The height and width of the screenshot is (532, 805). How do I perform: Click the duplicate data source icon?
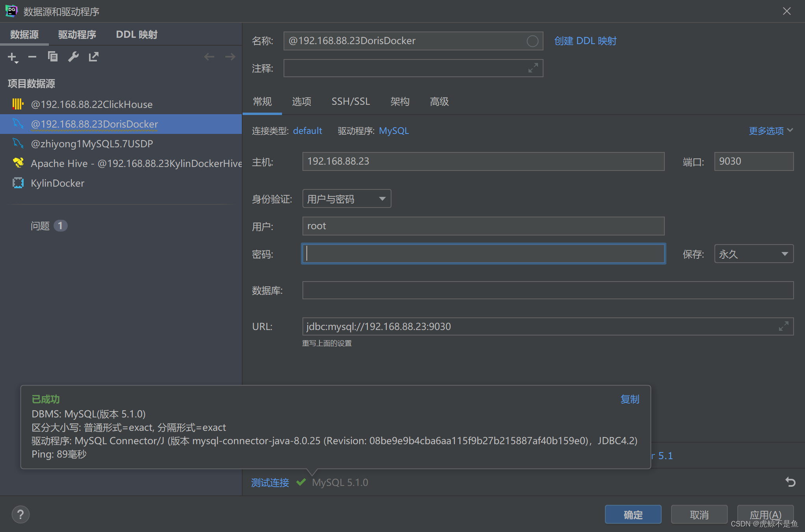tap(53, 57)
